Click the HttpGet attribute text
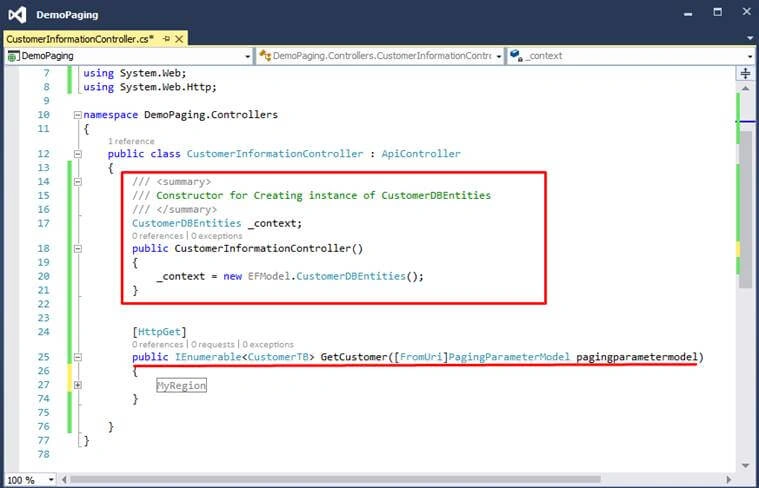The height and width of the screenshot is (488, 759). pyautogui.click(x=159, y=332)
